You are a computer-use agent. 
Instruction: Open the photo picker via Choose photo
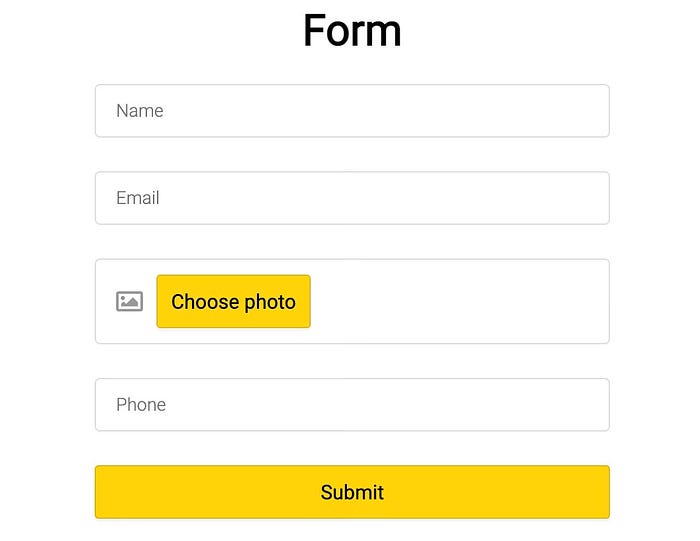pos(233,301)
